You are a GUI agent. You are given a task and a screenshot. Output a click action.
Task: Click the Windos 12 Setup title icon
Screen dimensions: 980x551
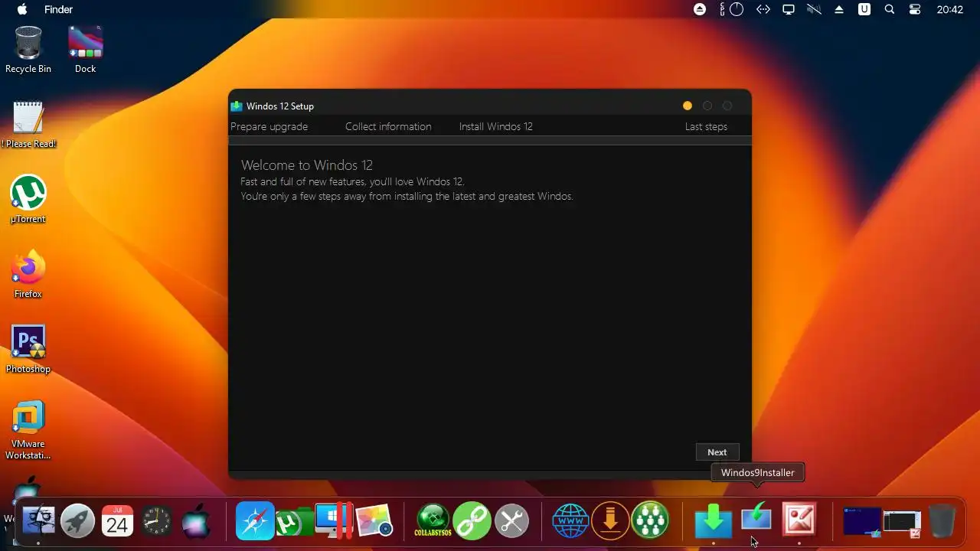pos(237,106)
